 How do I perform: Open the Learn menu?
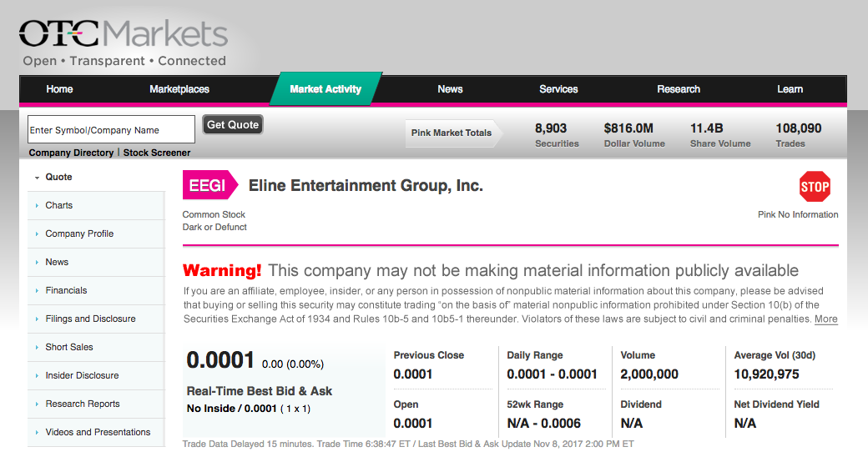(x=790, y=89)
